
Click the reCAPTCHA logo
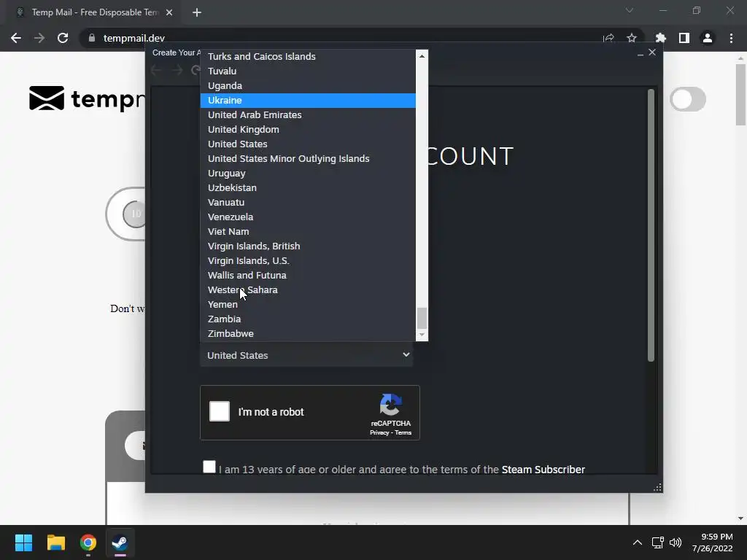pyautogui.click(x=391, y=405)
